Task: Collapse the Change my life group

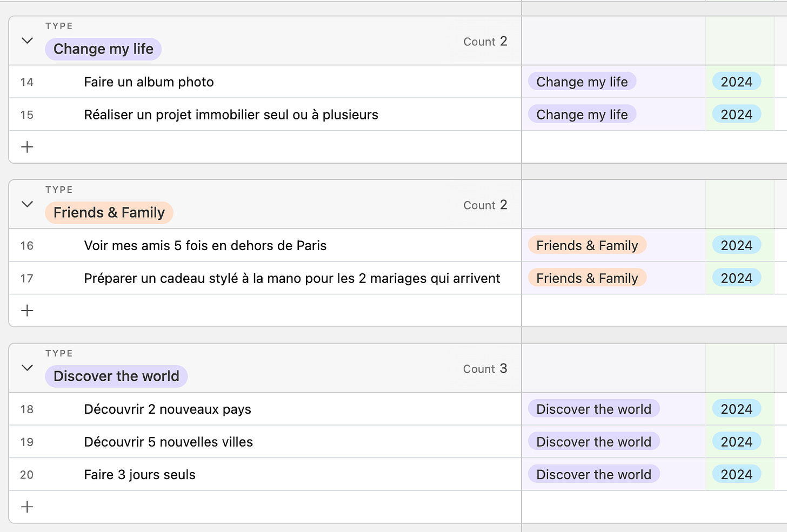Action: (x=27, y=41)
